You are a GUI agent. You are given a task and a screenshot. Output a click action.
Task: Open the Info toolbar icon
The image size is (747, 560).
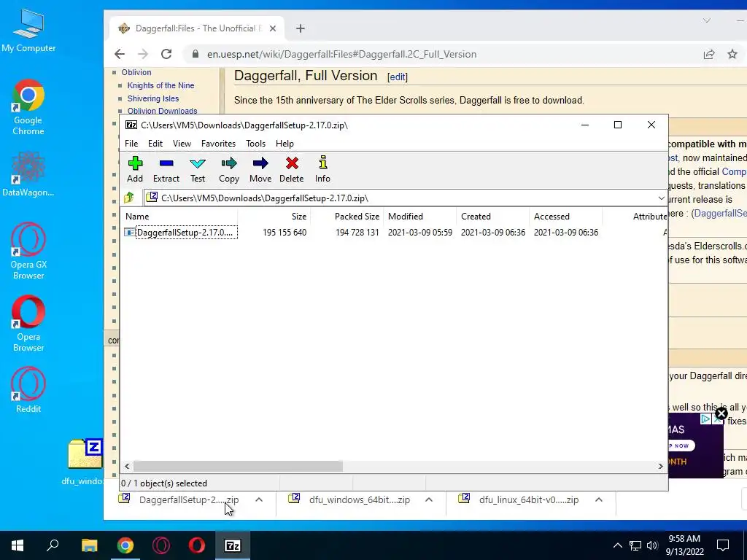coord(322,169)
